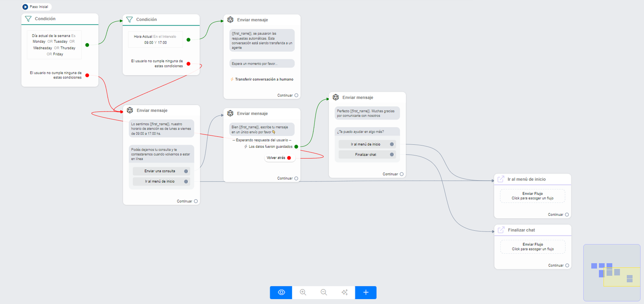This screenshot has width=644, height=304.
Task: Click the green output dot of Hora Actual condition
Action: coord(188,39)
